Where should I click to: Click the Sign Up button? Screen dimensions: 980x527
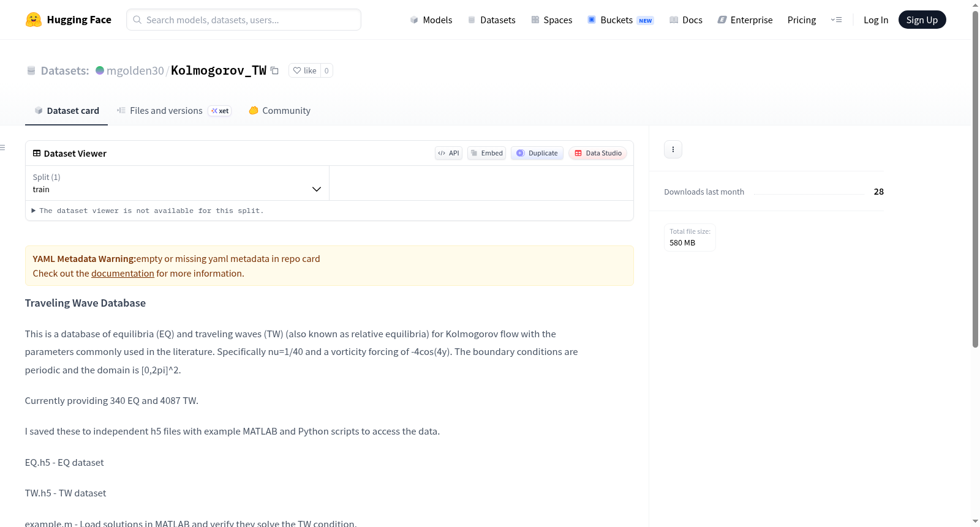click(922, 20)
